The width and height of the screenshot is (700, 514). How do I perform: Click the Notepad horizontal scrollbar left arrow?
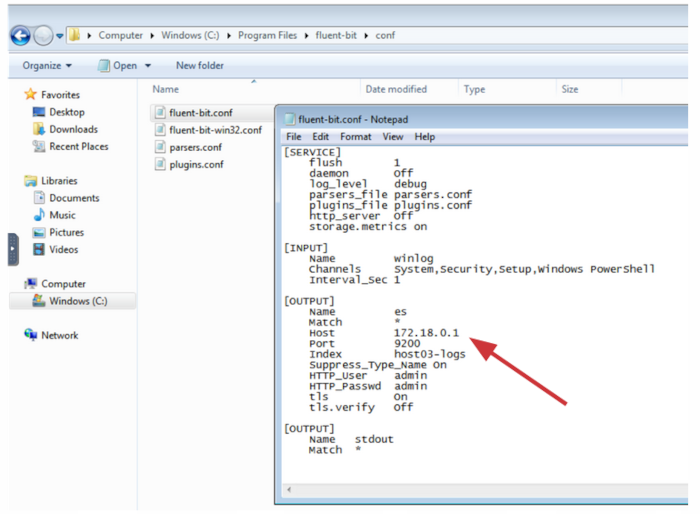290,490
